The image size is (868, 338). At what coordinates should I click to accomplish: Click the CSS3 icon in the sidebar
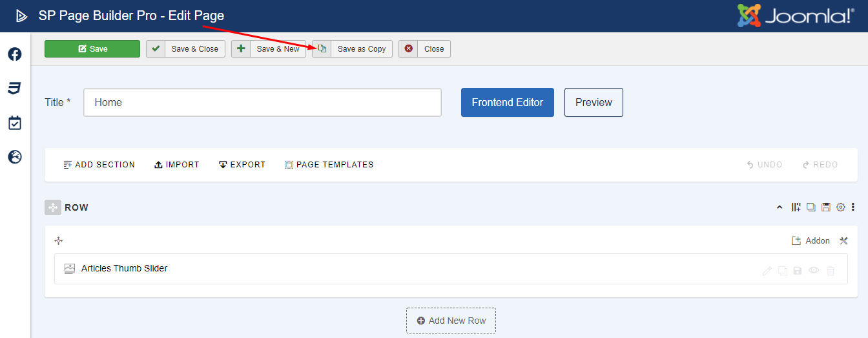pos(15,89)
